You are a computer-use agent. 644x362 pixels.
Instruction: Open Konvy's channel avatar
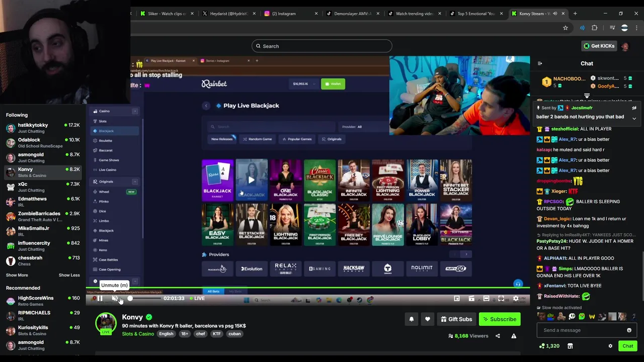(x=106, y=323)
